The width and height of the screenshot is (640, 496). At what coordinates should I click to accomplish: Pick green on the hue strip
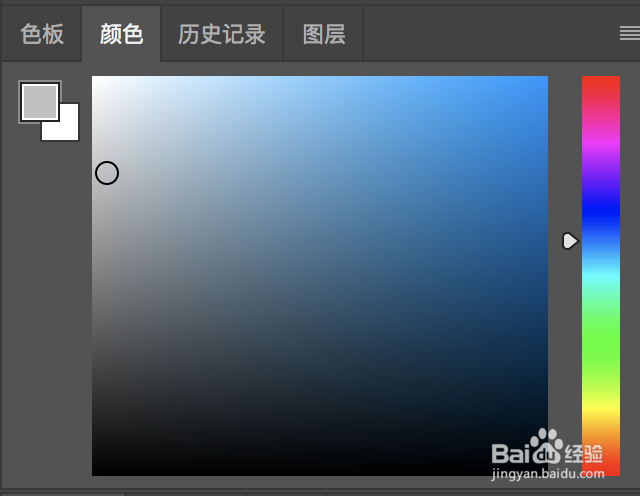click(601, 339)
